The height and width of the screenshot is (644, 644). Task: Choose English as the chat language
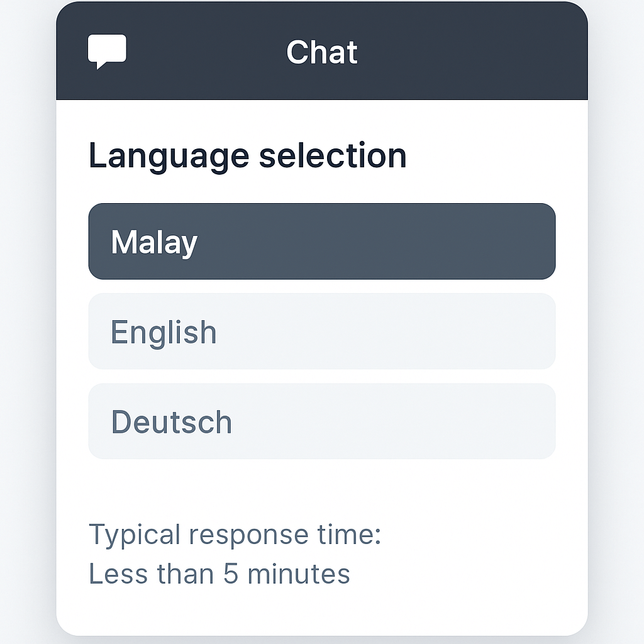(321, 331)
